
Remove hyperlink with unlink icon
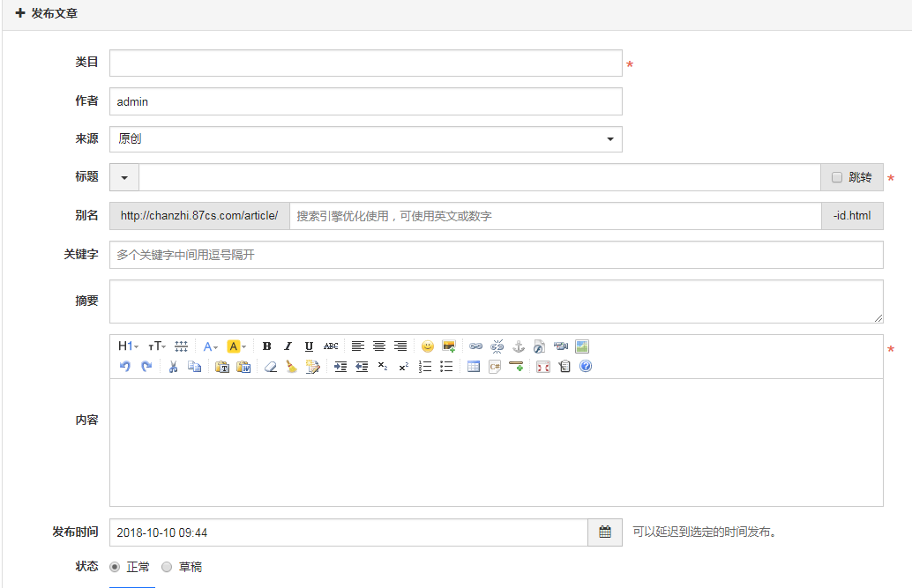[x=497, y=346]
